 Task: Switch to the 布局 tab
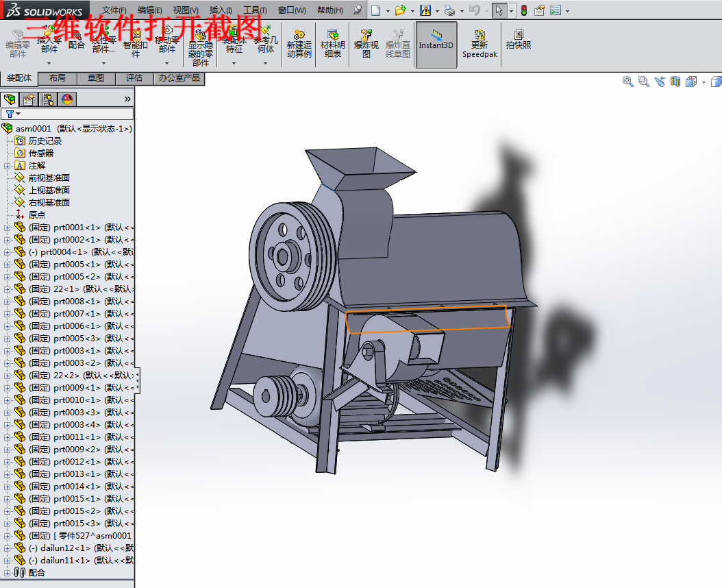pyautogui.click(x=58, y=78)
